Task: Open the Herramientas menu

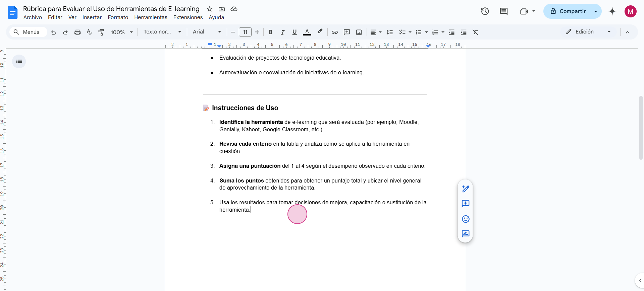Action: [x=151, y=17]
